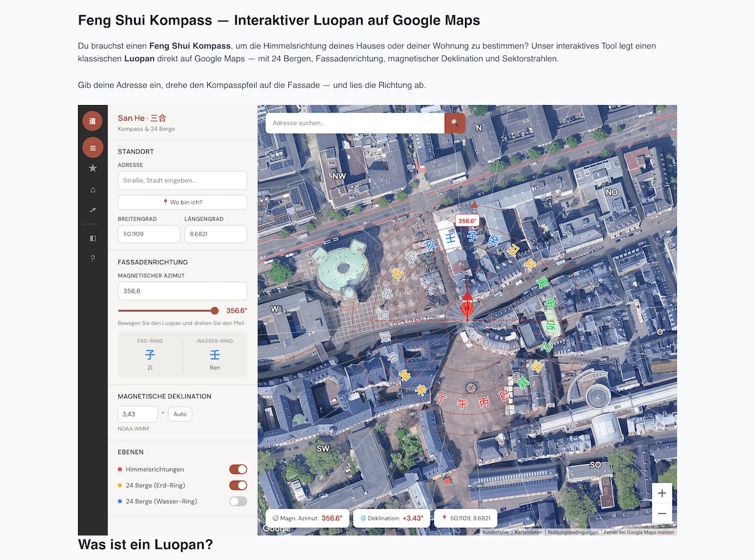Click the NW direction label on the map
755x560 pixels.
[x=339, y=176]
